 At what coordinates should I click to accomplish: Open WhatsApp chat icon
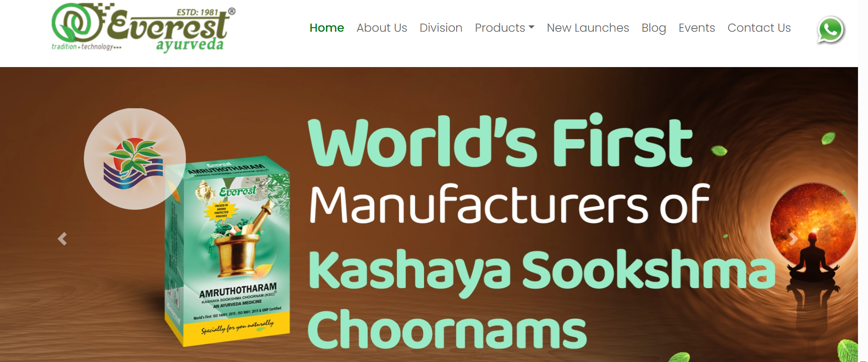(x=831, y=30)
